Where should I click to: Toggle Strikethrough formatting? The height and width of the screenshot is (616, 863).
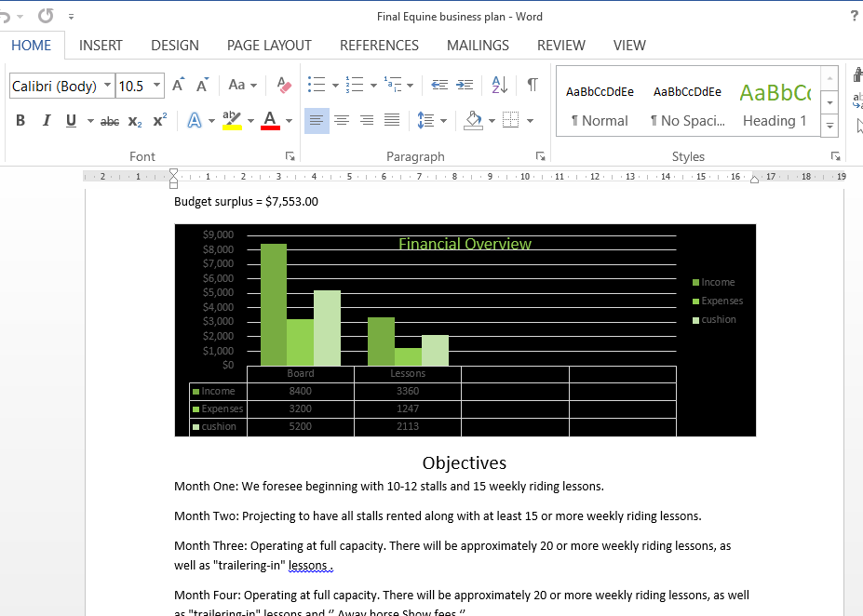pyautogui.click(x=110, y=121)
